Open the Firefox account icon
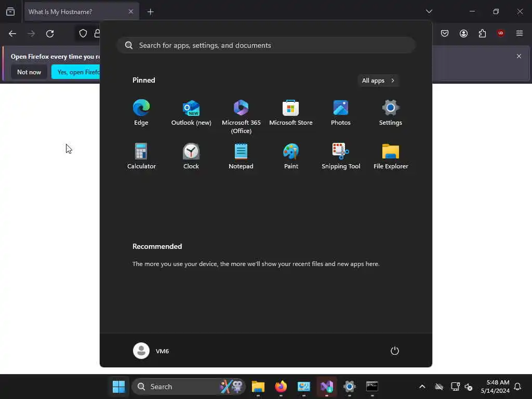Image resolution: width=532 pixels, height=399 pixels. pyautogui.click(x=463, y=33)
